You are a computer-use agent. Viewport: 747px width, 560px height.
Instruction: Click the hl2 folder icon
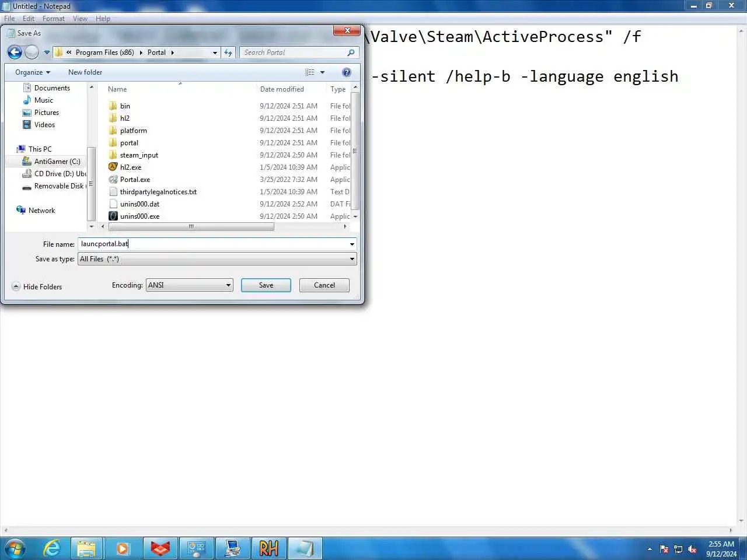click(x=113, y=118)
